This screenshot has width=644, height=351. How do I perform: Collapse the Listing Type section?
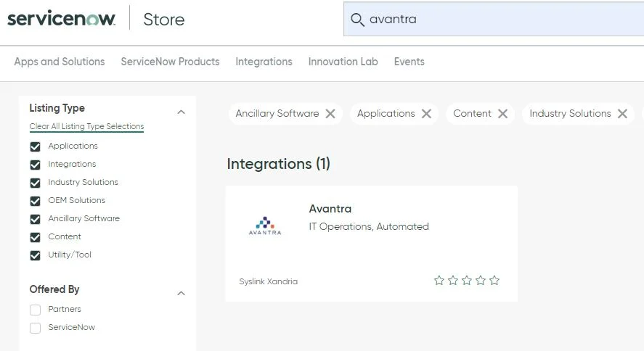point(182,112)
